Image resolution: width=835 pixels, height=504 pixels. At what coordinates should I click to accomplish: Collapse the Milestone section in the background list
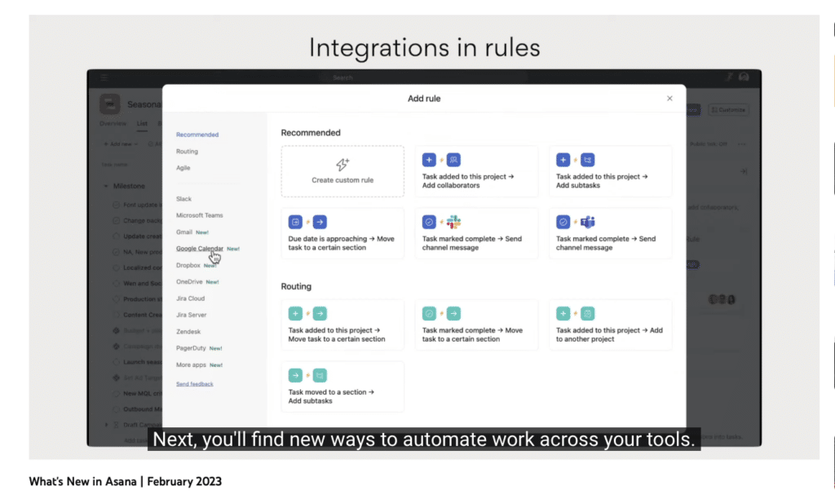(x=106, y=187)
